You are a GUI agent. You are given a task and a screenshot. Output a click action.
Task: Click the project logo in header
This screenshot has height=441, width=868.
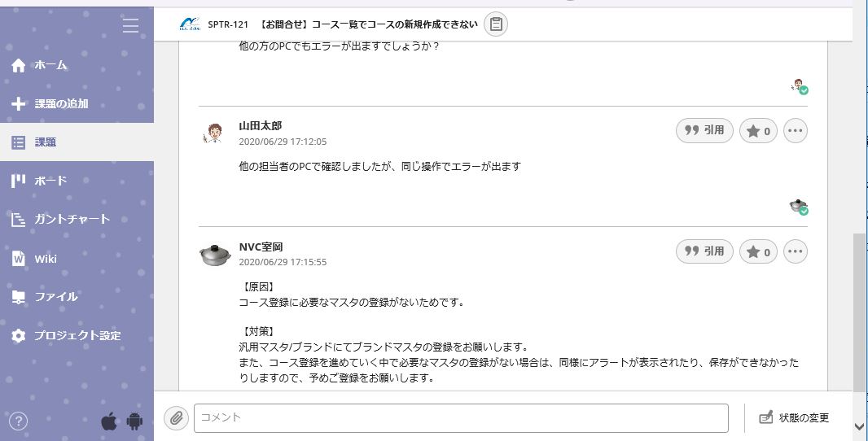(190, 24)
